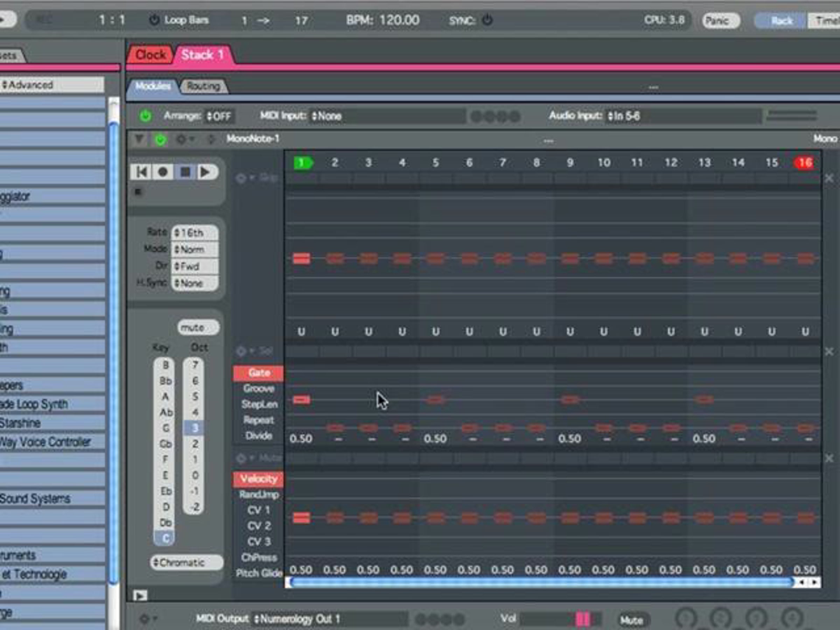Select the StepLen row tab

pyautogui.click(x=259, y=404)
